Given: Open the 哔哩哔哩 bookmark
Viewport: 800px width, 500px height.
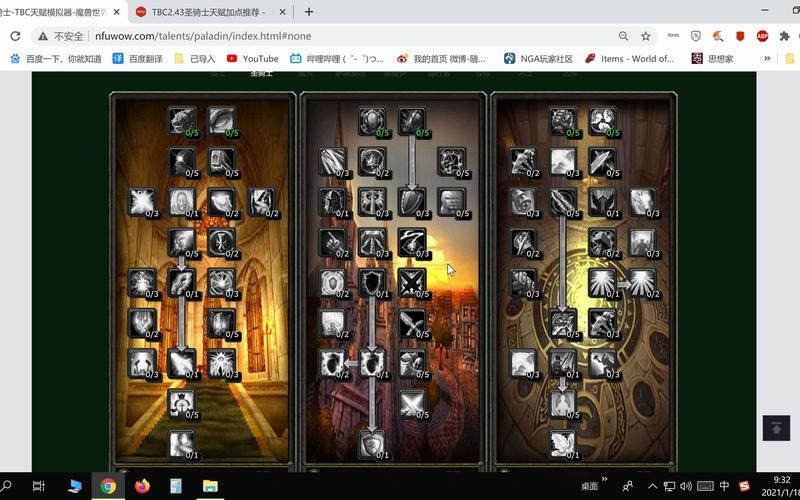Looking at the screenshot, I should pos(337,59).
